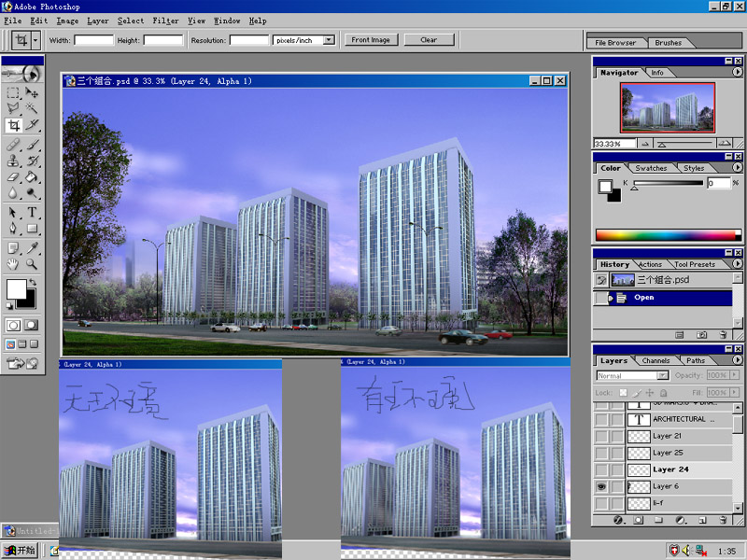The image size is (747, 560).
Task: Select the Rectangular Marquee tool
Action: point(13,92)
